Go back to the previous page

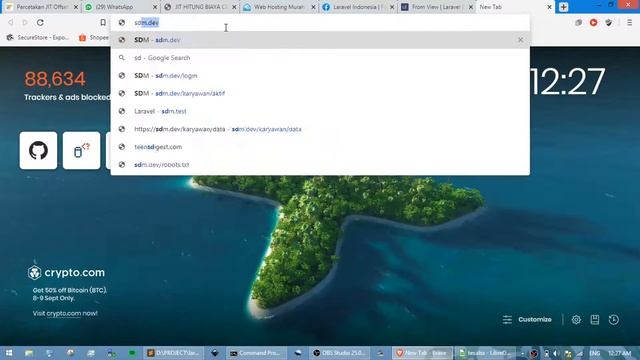[11, 22]
